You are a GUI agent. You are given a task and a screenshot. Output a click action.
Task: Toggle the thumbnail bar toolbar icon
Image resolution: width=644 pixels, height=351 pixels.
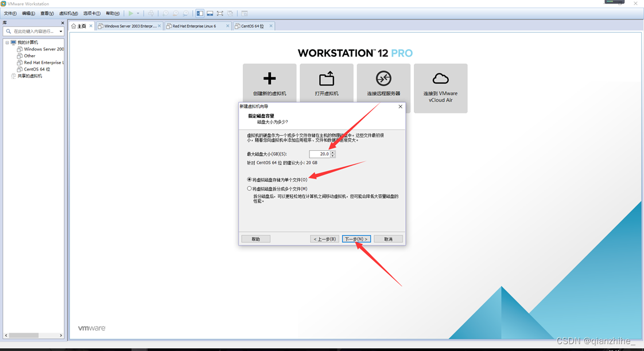(x=210, y=13)
